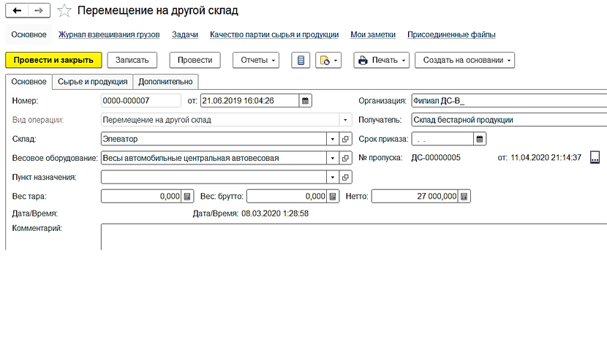Click into Комментарий text area
607x364 pixels.
354,237
